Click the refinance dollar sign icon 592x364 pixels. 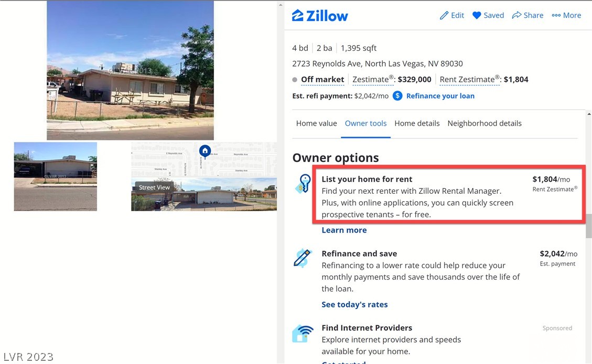[397, 96]
